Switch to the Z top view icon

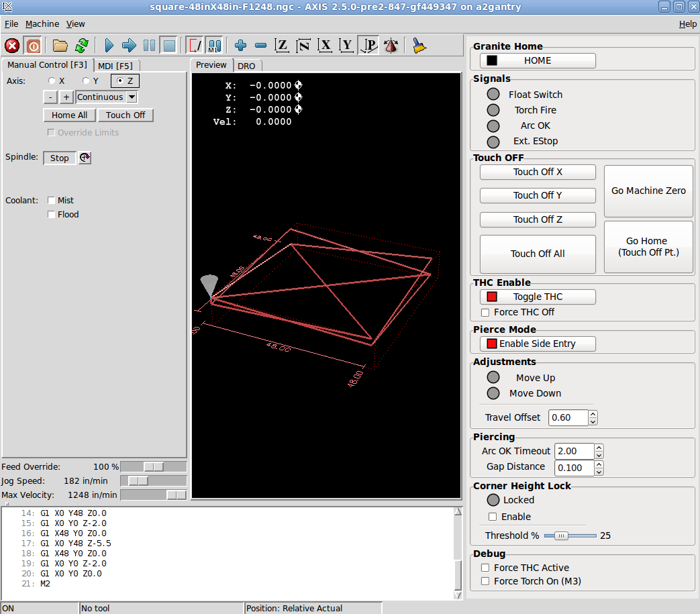[x=281, y=46]
